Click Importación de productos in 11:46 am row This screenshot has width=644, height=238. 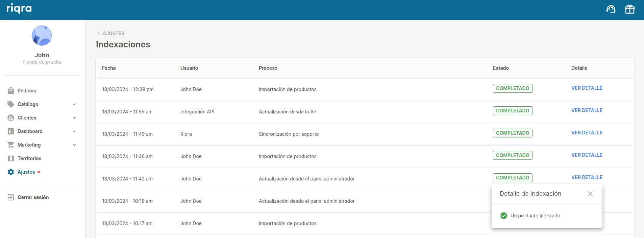[288, 156]
